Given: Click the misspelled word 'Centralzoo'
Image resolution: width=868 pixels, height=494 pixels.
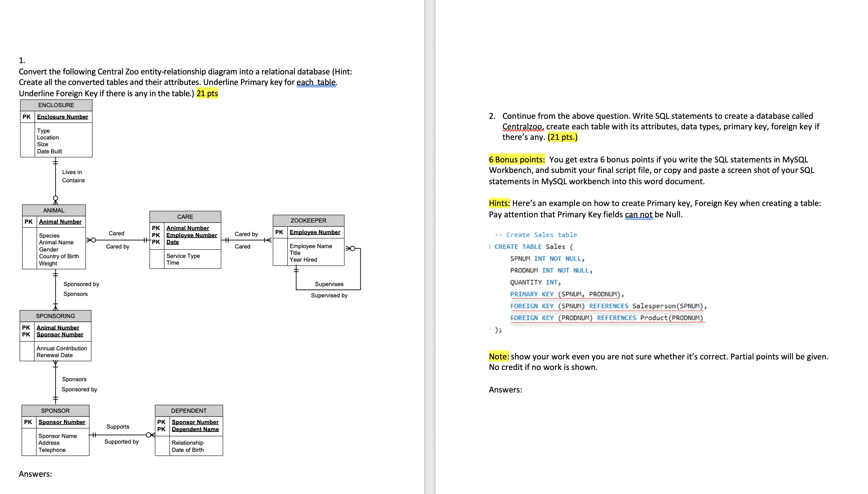Looking at the screenshot, I should (522, 127).
